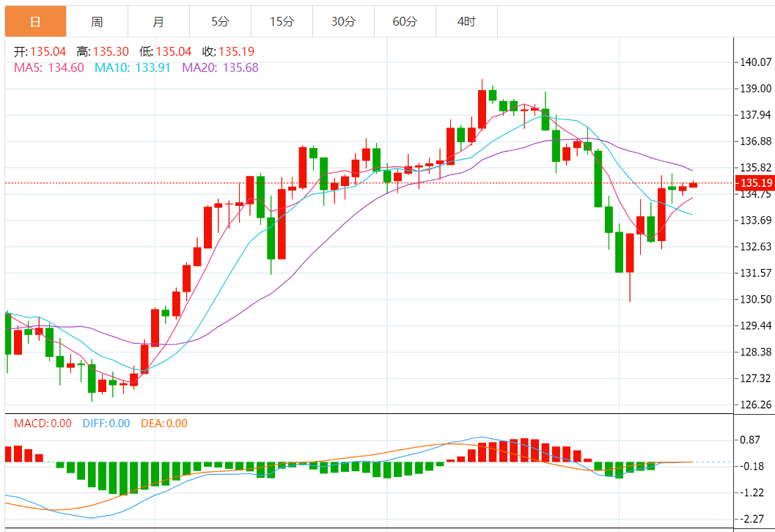
Task: Click the -2.27 MACD axis label
Action: tap(752, 519)
